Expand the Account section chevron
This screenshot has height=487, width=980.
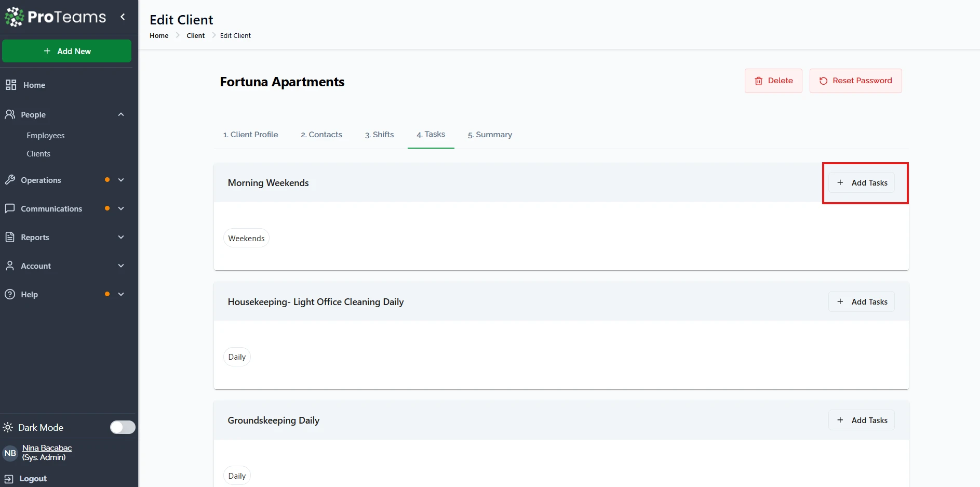coord(121,266)
